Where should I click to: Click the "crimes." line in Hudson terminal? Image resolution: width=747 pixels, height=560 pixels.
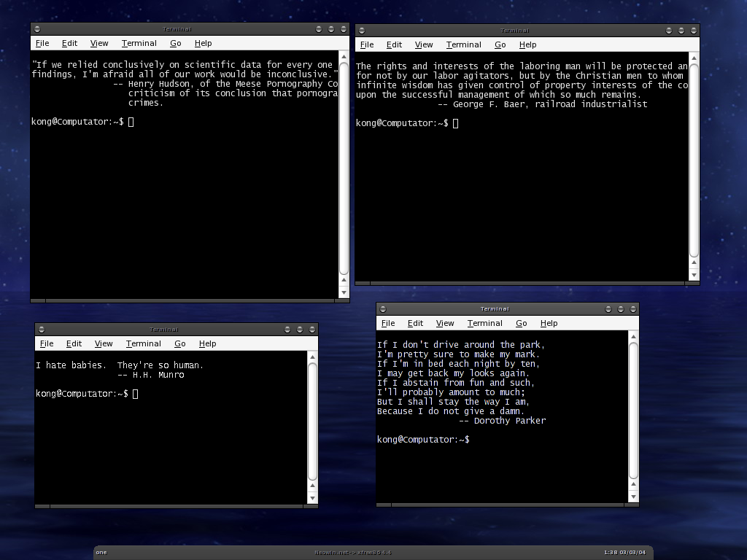[x=146, y=103]
